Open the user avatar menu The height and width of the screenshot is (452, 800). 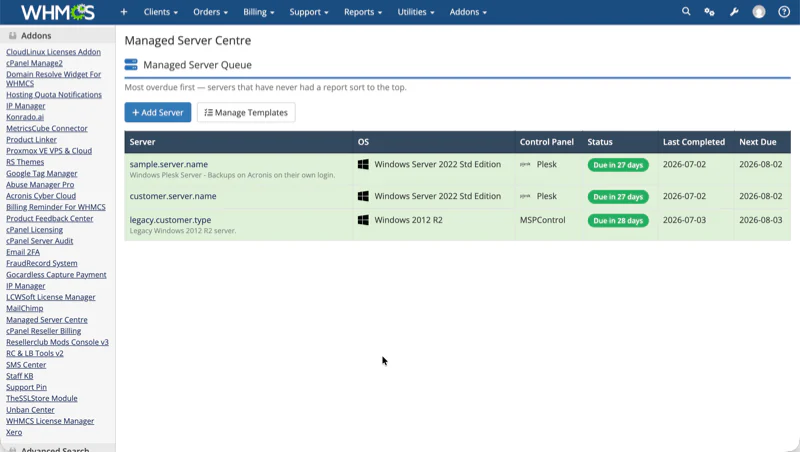pos(759,12)
